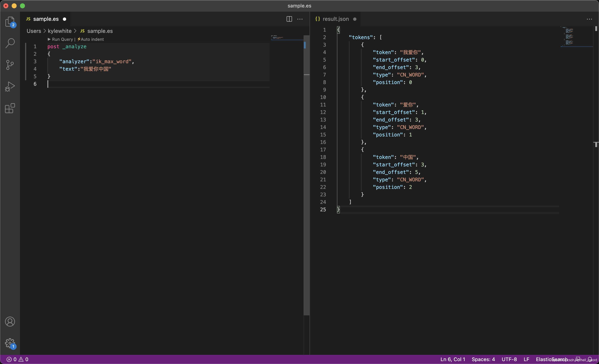Open the Extensions view
This screenshot has height=364, width=599.
click(10, 108)
